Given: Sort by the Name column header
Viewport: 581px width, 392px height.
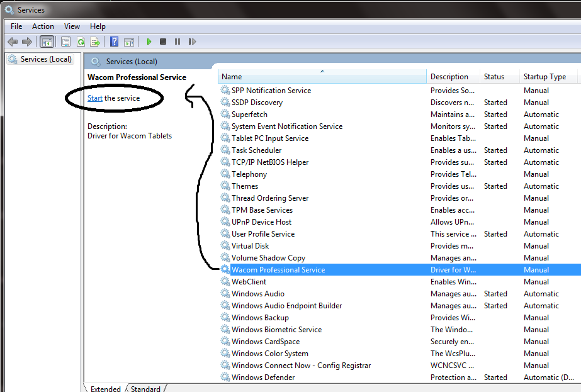Looking at the screenshot, I should (322, 76).
